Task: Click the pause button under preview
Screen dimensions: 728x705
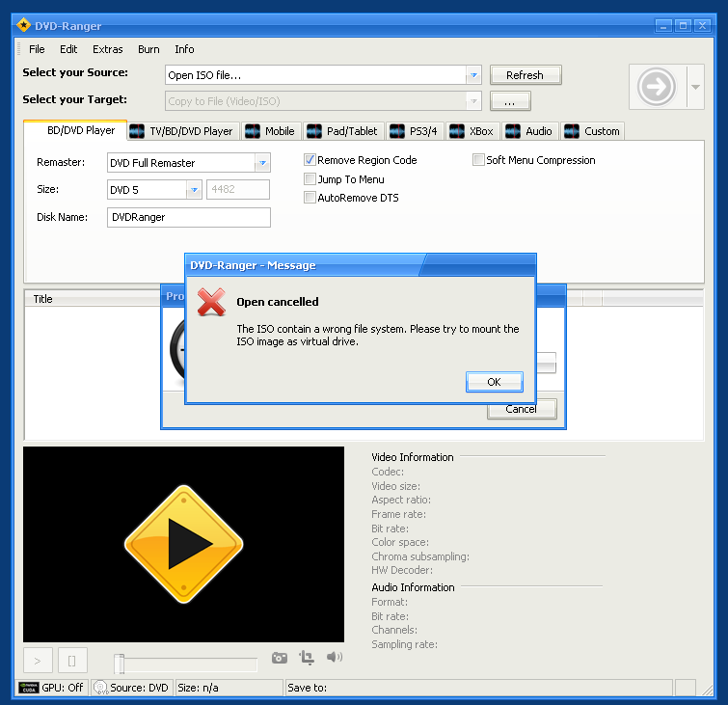Action: (72, 661)
